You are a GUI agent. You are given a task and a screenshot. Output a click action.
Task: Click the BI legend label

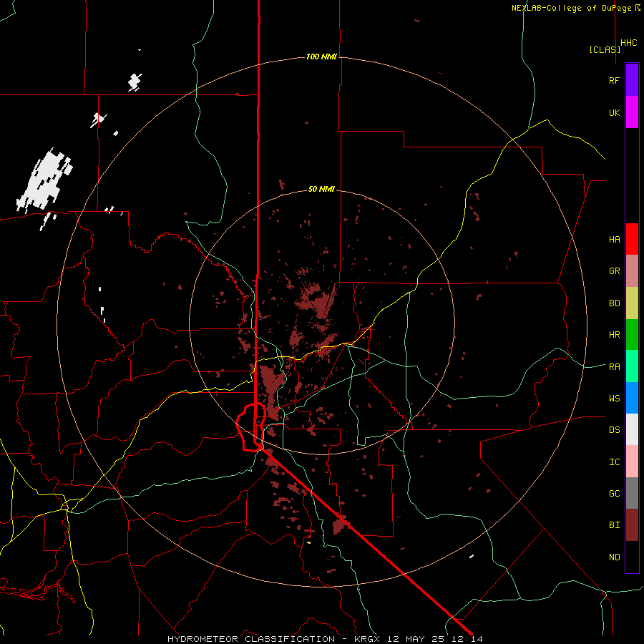pyautogui.click(x=614, y=525)
